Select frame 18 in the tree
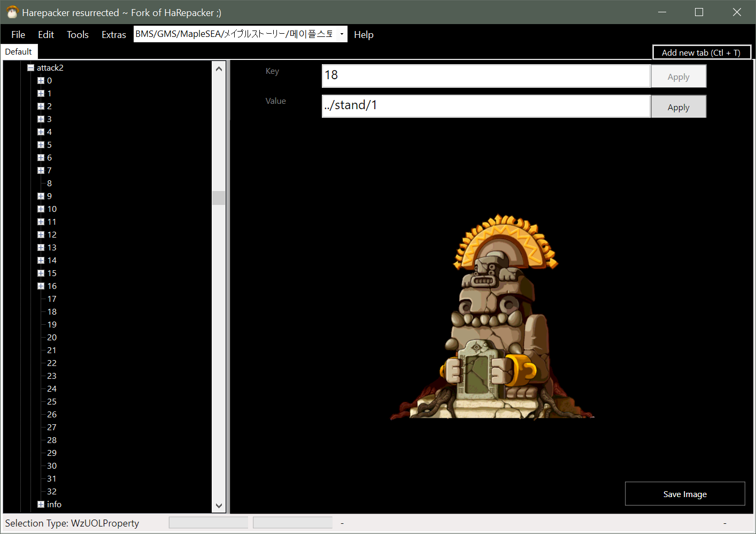Image resolution: width=756 pixels, height=534 pixels. coord(52,311)
